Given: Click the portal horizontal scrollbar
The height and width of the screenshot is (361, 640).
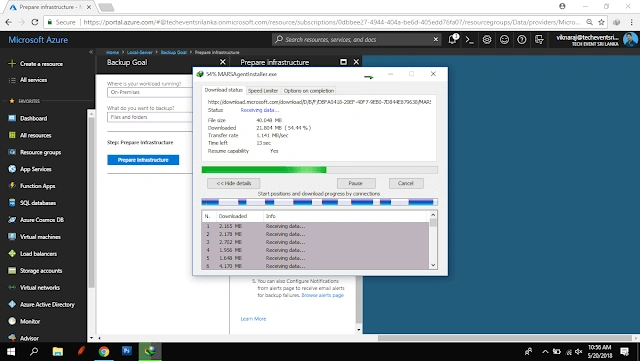Looking at the screenshot, I should coord(504,338).
